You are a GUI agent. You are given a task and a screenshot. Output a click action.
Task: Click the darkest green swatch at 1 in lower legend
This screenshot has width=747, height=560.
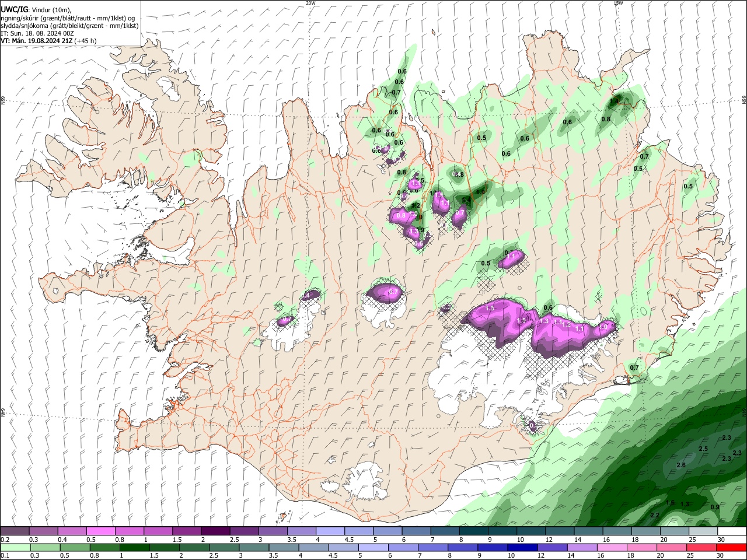pos(135,547)
